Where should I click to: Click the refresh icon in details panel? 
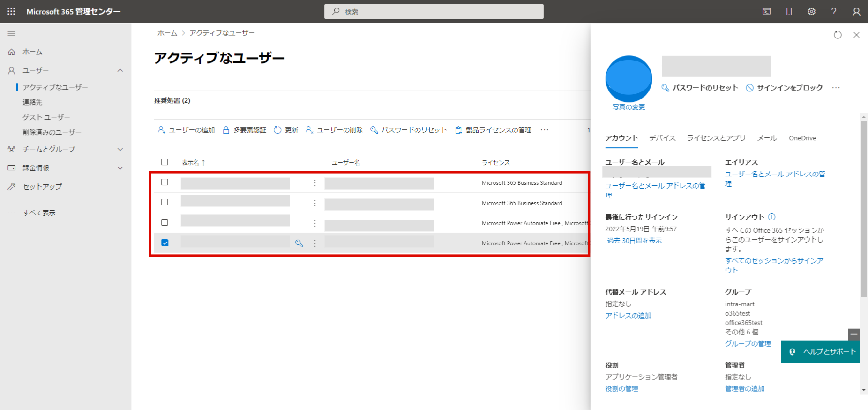tap(838, 35)
